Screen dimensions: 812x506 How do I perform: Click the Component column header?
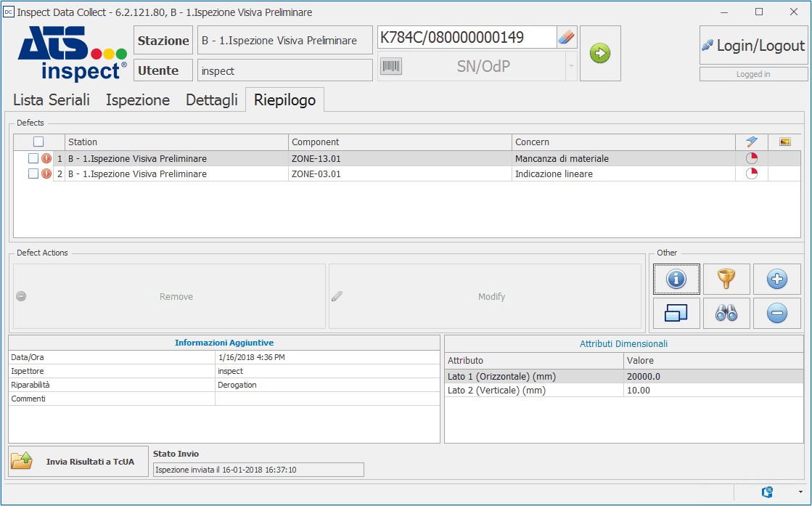click(x=400, y=142)
